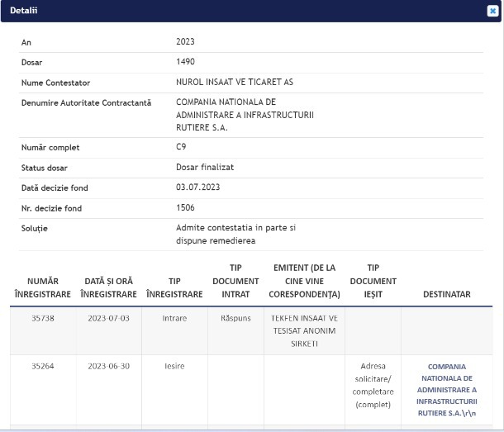504x432 pixels.
Task: Click the TIP ÎNREGISTRARE column header
Action: pyautogui.click(x=174, y=287)
